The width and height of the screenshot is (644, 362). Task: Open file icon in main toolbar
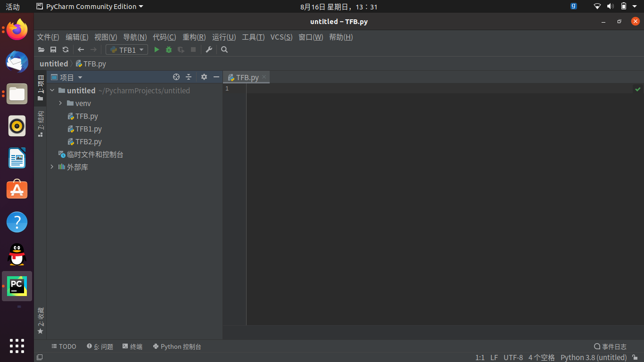point(41,49)
